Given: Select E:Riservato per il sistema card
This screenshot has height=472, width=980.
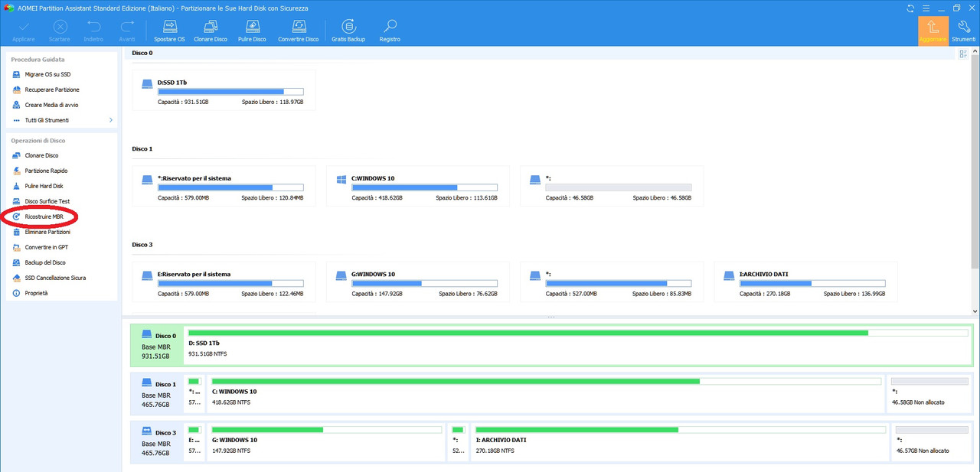Looking at the screenshot, I should [x=224, y=282].
